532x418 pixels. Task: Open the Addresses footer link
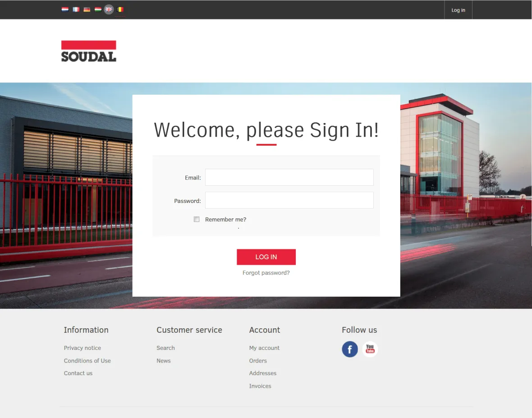click(x=262, y=373)
